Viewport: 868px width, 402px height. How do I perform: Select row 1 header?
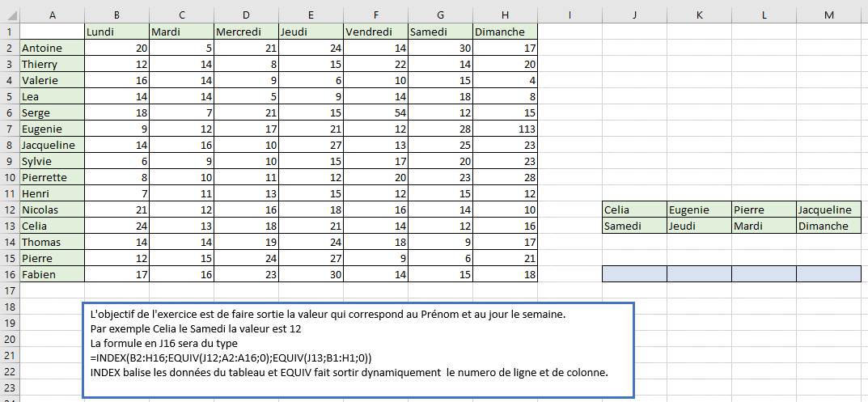click(10, 32)
